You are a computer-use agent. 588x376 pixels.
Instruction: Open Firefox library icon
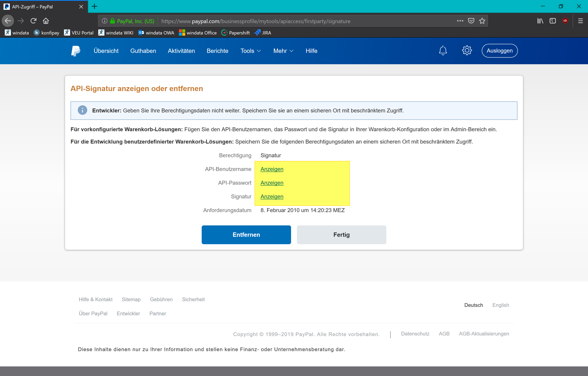coord(540,21)
